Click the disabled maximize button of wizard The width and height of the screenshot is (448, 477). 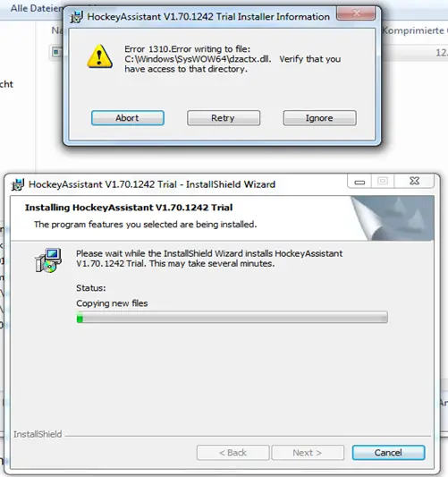383,182
